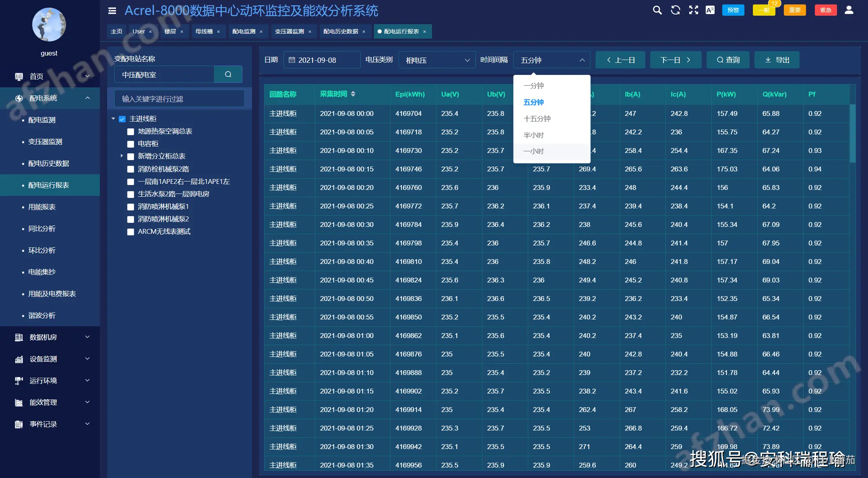Check the ARCM无线表测试 checkbox
This screenshot has height=478, width=868.
coord(130,232)
